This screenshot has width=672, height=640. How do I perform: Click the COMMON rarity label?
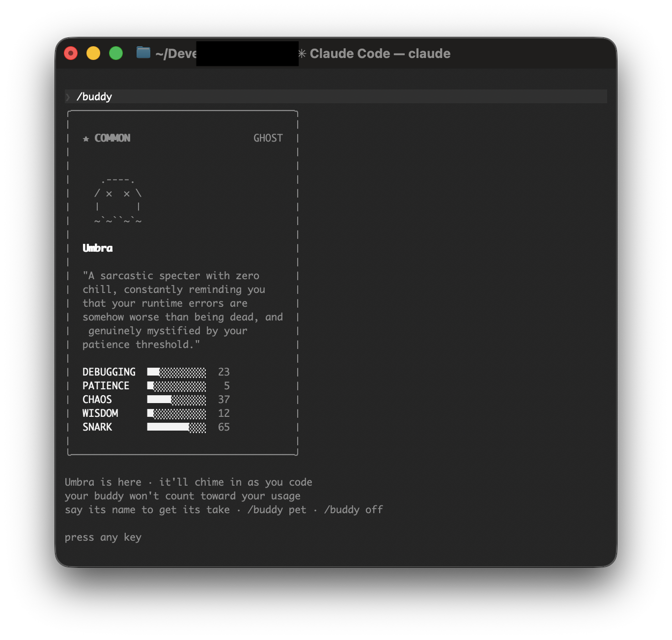(112, 138)
